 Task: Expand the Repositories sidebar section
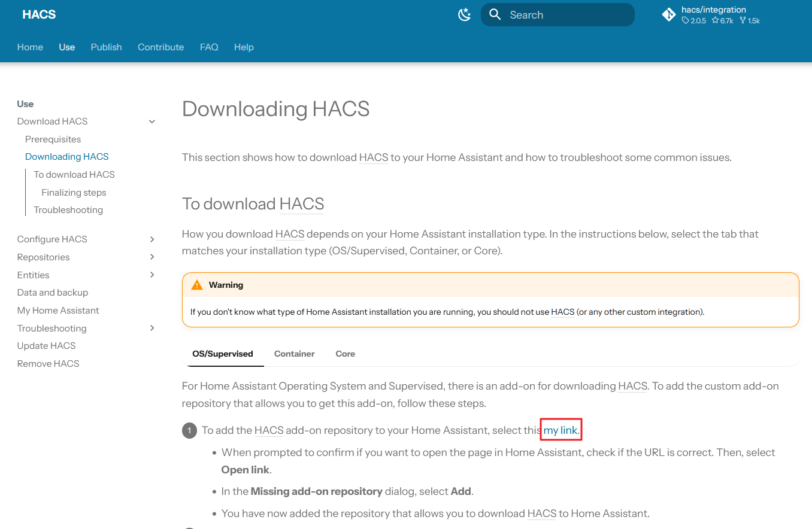[152, 257]
